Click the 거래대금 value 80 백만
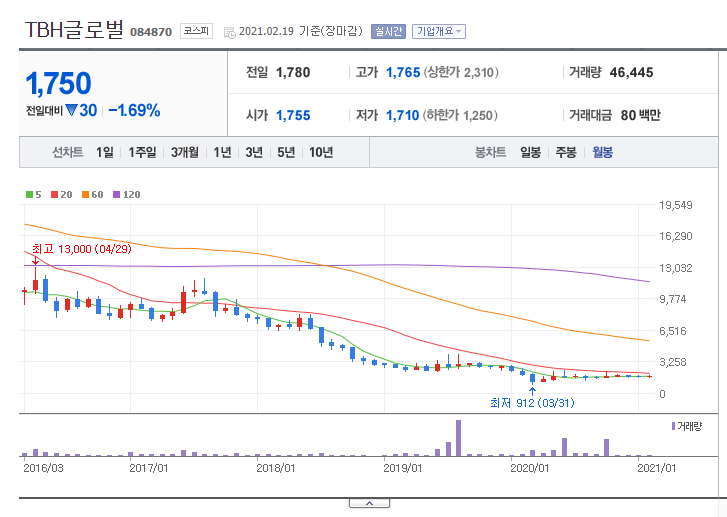This screenshot has width=727, height=517. (x=640, y=115)
